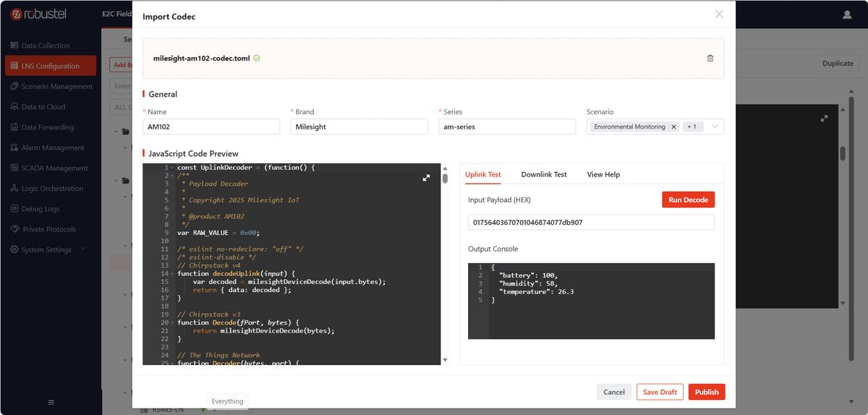
Task: Click the Output Console area
Action: [591, 301]
